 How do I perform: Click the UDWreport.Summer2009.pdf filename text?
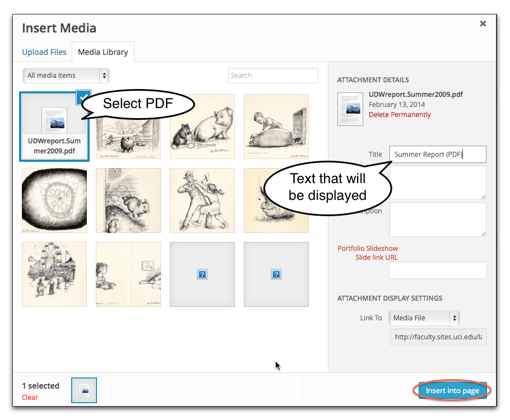click(416, 94)
